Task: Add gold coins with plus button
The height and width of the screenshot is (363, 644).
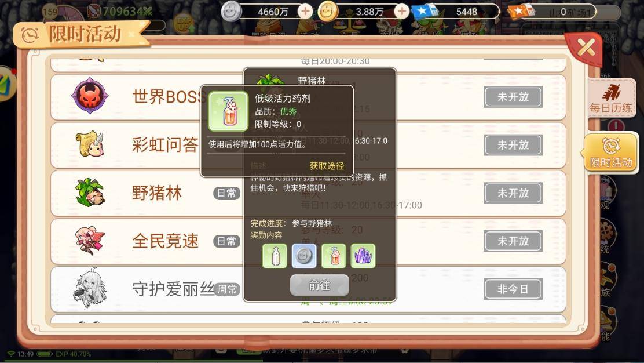Action: 402,11
